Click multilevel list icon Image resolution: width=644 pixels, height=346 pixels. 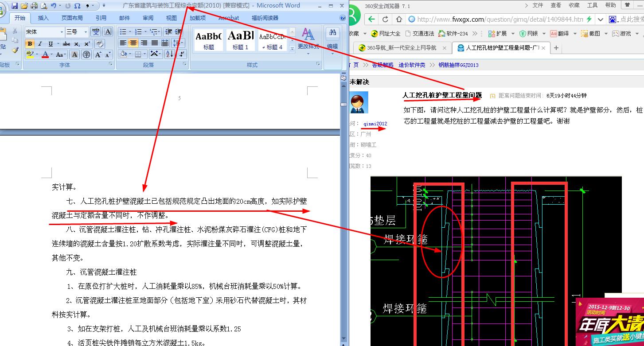click(x=153, y=32)
